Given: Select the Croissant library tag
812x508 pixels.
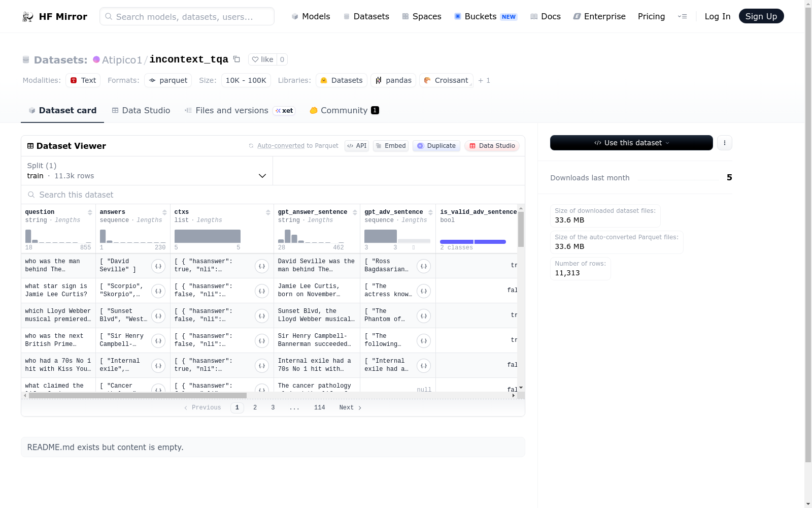Looking at the screenshot, I should [446, 80].
